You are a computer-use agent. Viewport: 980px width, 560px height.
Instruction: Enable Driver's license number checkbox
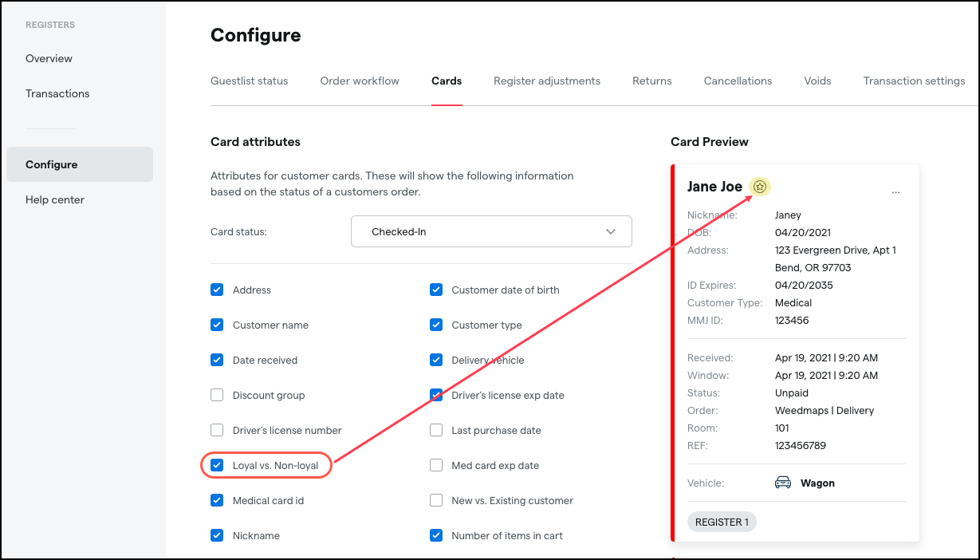pyautogui.click(x=217, y=430)
